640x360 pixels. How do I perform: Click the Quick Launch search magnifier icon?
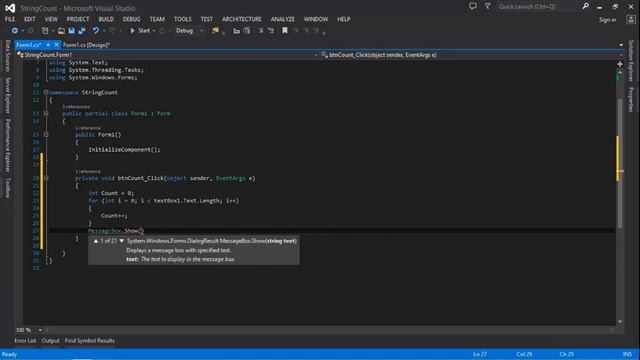tap(585, 6)
